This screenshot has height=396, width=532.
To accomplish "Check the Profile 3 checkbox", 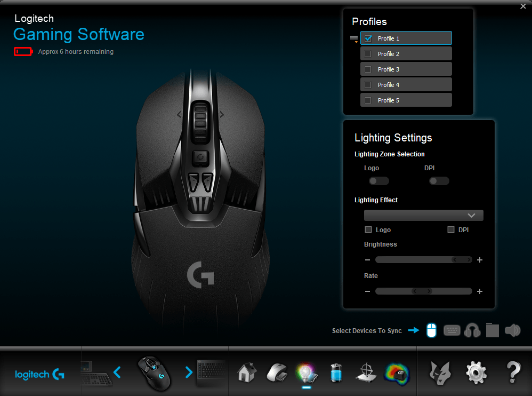I will tap(368, 69).
